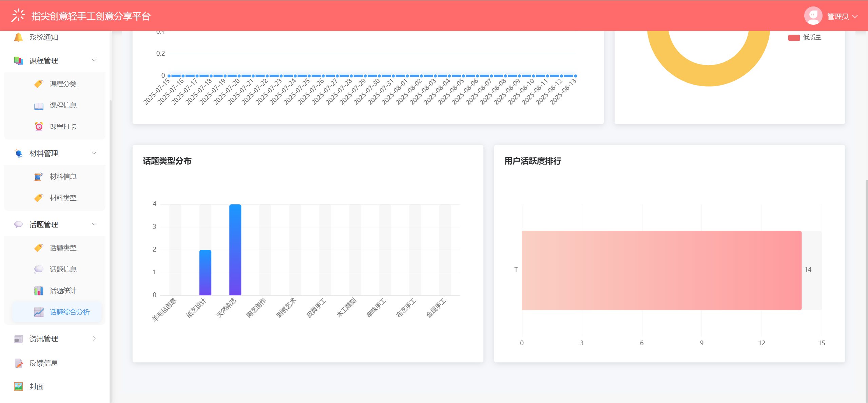
Task: Click the 系统通知 bell icon
Action: [x=18, y=37]
